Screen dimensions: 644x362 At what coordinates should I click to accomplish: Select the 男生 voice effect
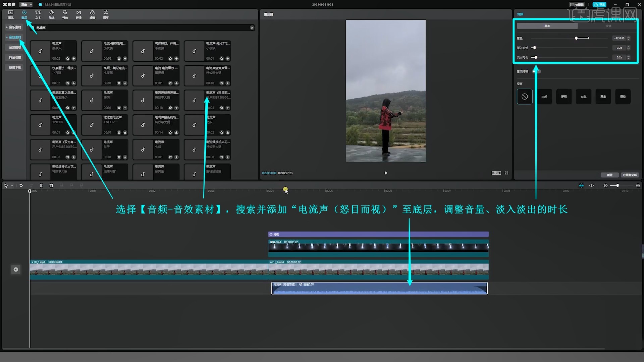coord(603,97)
